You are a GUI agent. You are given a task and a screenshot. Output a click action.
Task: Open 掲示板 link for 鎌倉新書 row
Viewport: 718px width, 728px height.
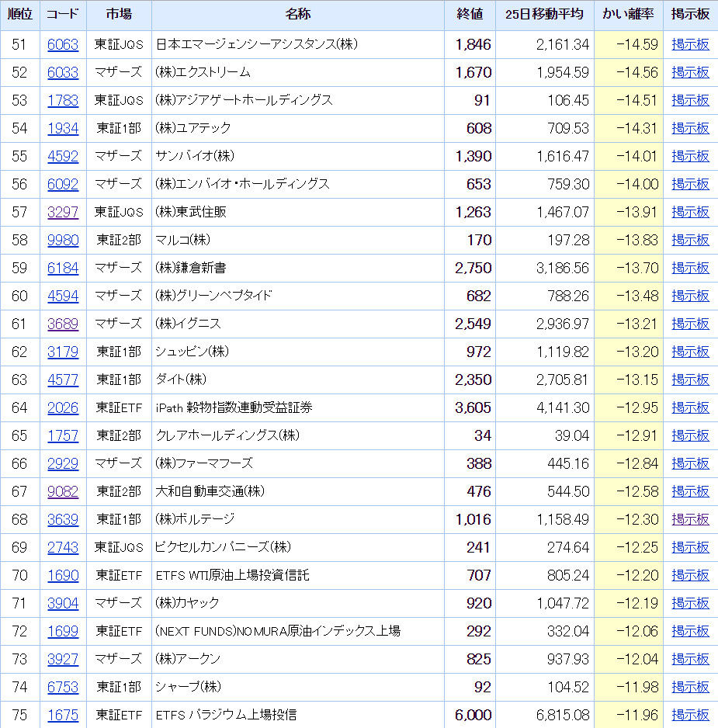coord(690,268)
